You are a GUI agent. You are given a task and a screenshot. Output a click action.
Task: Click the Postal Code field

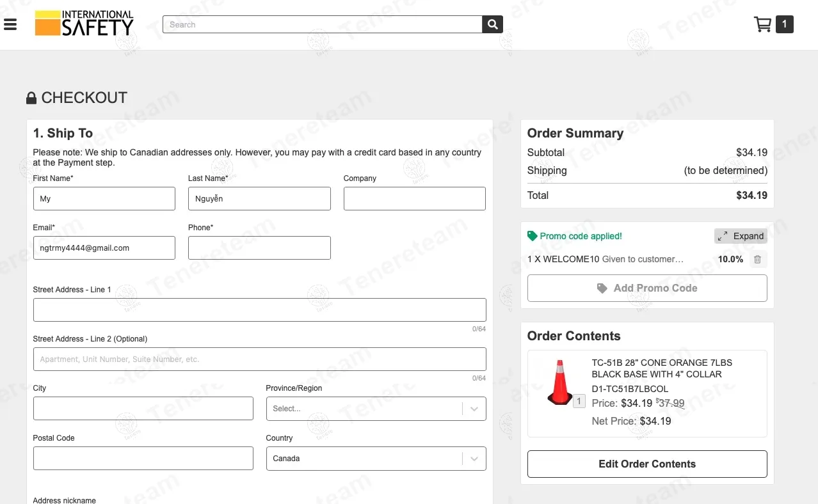[x=143, y=459]
